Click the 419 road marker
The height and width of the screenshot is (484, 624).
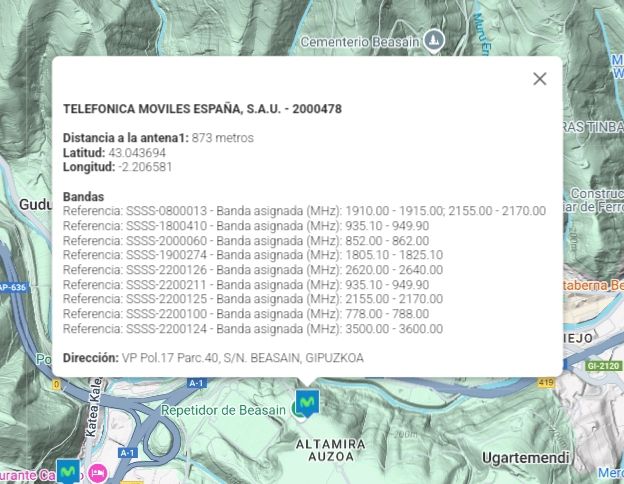[546, 382]
